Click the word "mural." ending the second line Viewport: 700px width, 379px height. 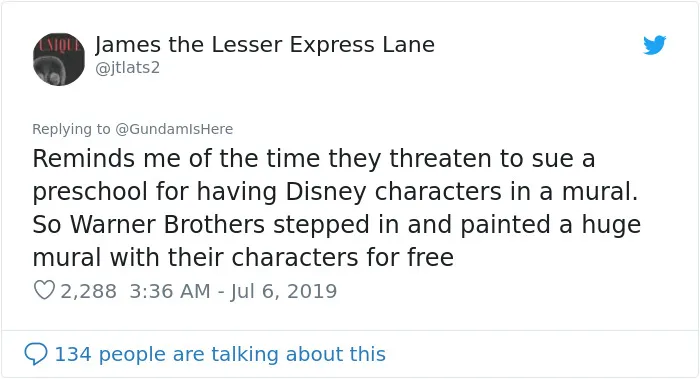(x=600, y=192)
